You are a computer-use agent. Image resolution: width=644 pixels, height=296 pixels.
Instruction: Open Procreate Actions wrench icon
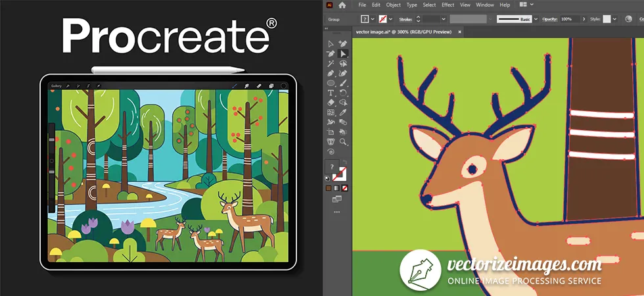67,86
